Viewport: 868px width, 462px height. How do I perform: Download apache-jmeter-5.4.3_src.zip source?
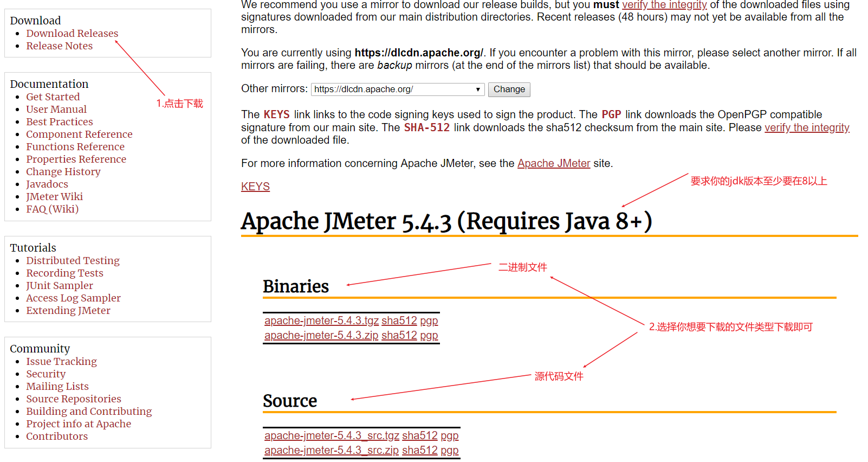(x=332, y=450)
